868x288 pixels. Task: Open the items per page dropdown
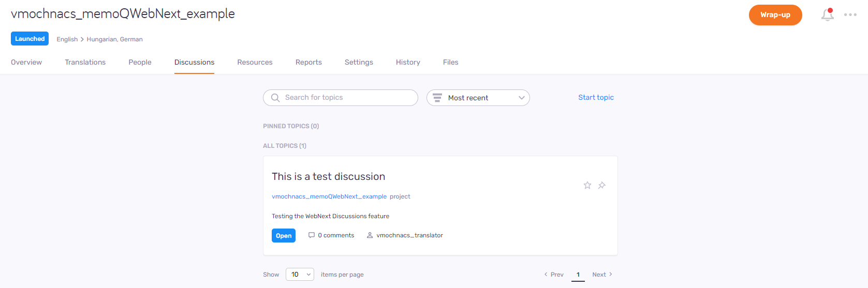click(300, 275)
